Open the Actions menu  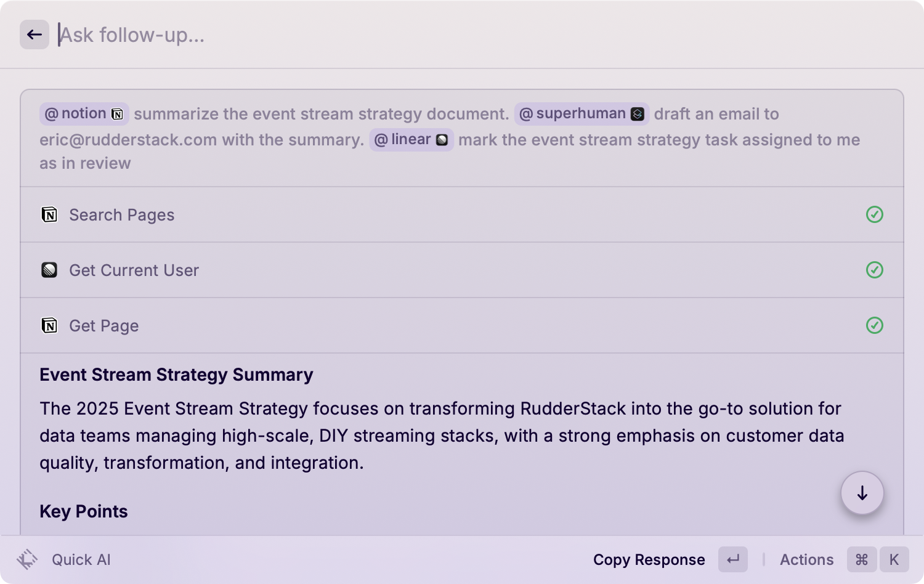806,559
